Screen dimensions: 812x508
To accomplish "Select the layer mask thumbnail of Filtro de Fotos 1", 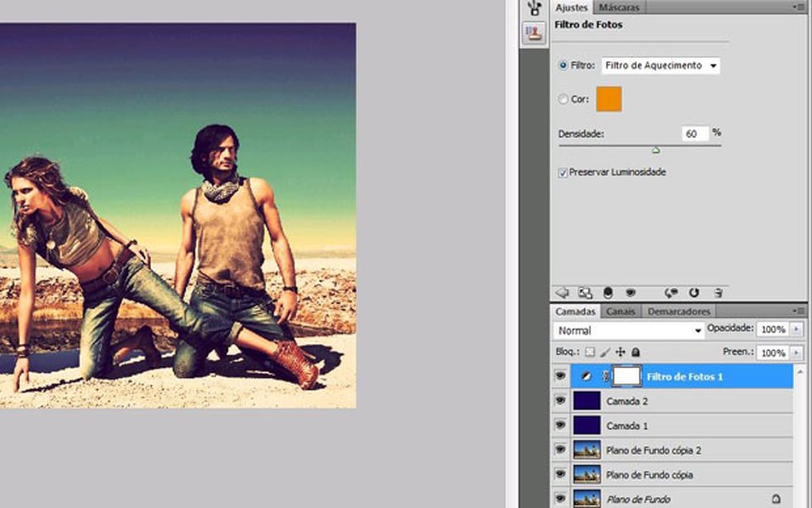I will [628, 376].
